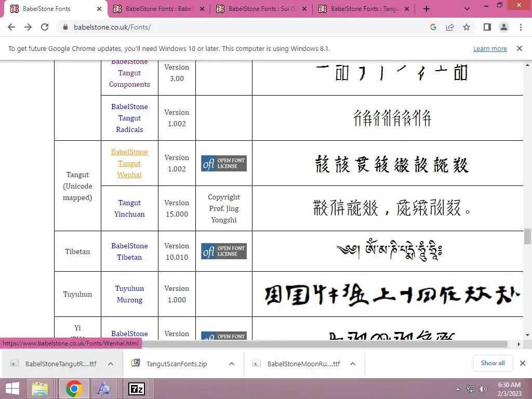Open the Learn more link
The height and width of the screenshot is (399, 532).
490,48
